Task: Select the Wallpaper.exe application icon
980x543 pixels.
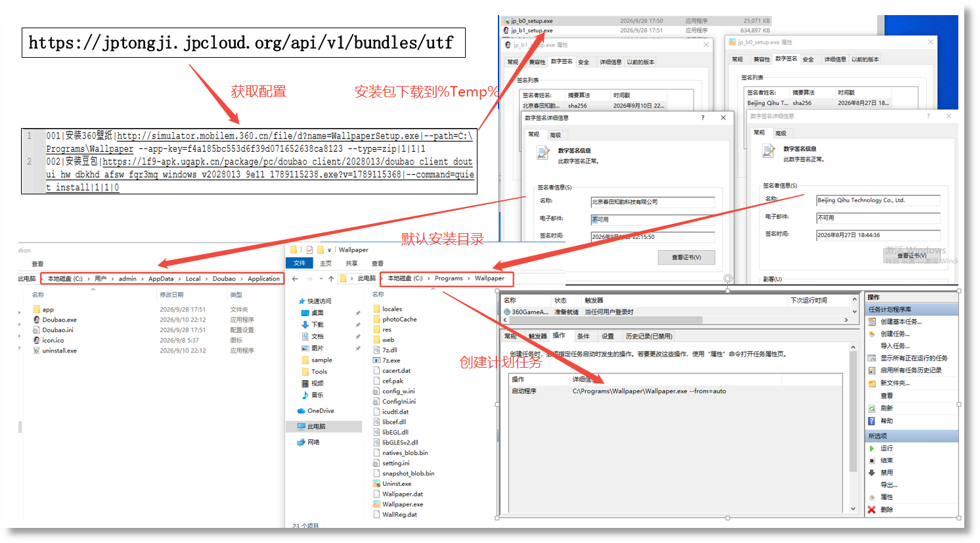Action: pos(377,504)
